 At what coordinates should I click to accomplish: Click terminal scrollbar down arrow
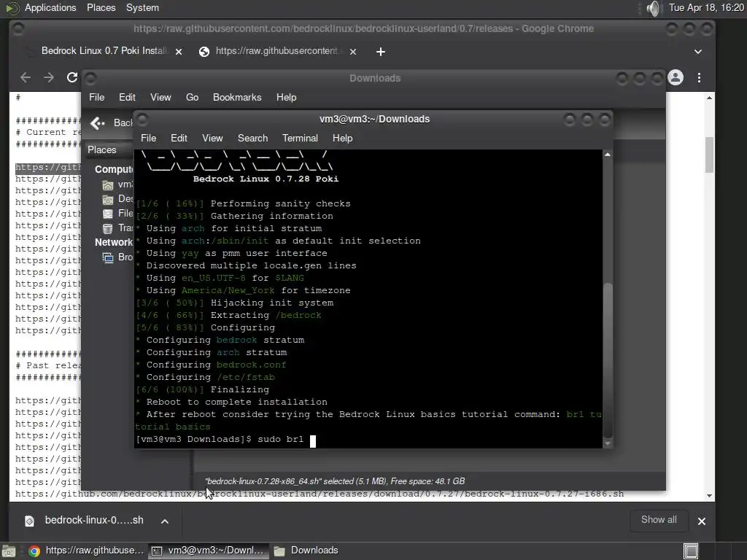(608, 444)
